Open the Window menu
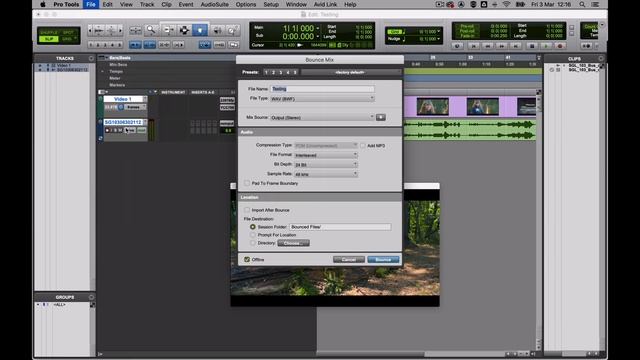The height and width of the screenshot is (360, 640). point(296,4)
